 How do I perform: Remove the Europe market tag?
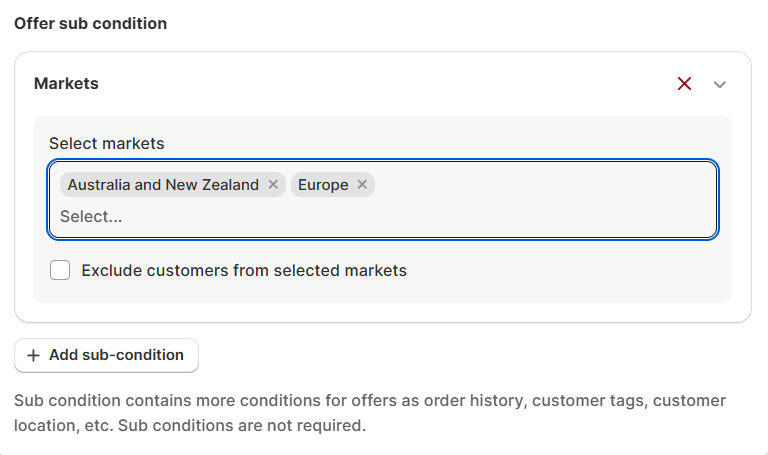click(x=362, y=185)
